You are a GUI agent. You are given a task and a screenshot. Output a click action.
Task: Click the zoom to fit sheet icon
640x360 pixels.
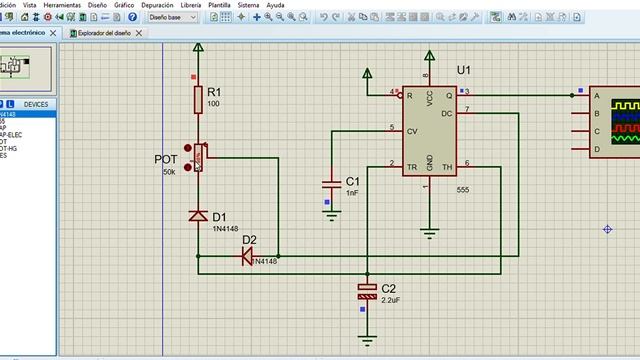(x=291, y=17)
